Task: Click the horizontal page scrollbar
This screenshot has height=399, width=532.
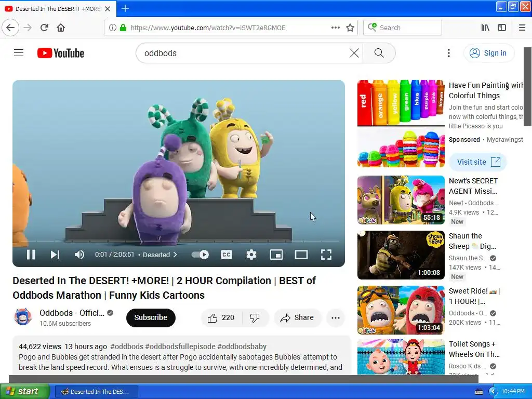Action: point(243,379)
